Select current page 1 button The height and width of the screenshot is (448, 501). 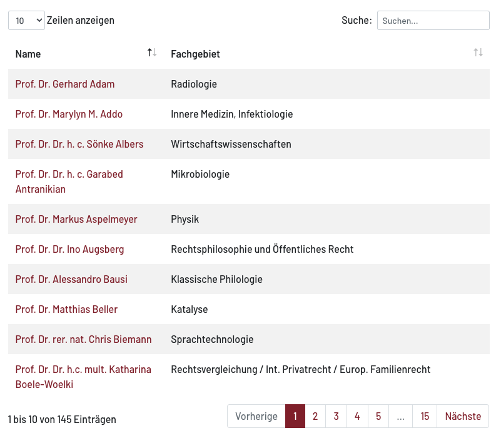pyautogui.click(x=295, y=416)
